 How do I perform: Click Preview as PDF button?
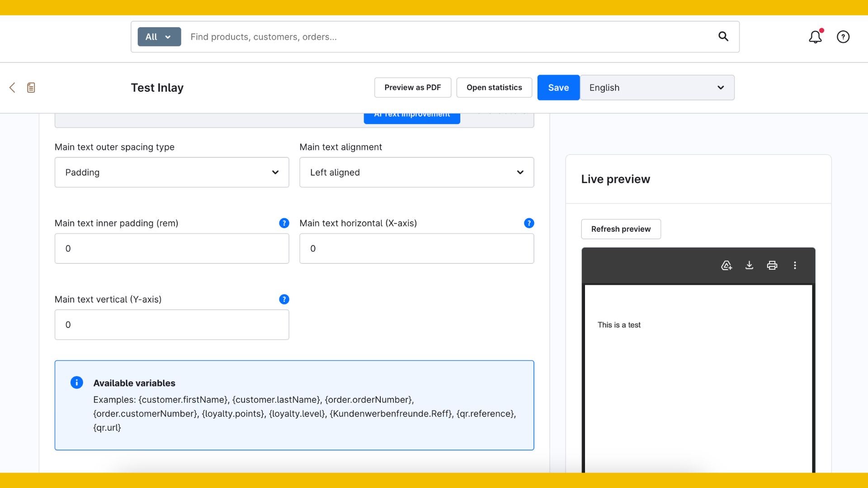point(412,88)
